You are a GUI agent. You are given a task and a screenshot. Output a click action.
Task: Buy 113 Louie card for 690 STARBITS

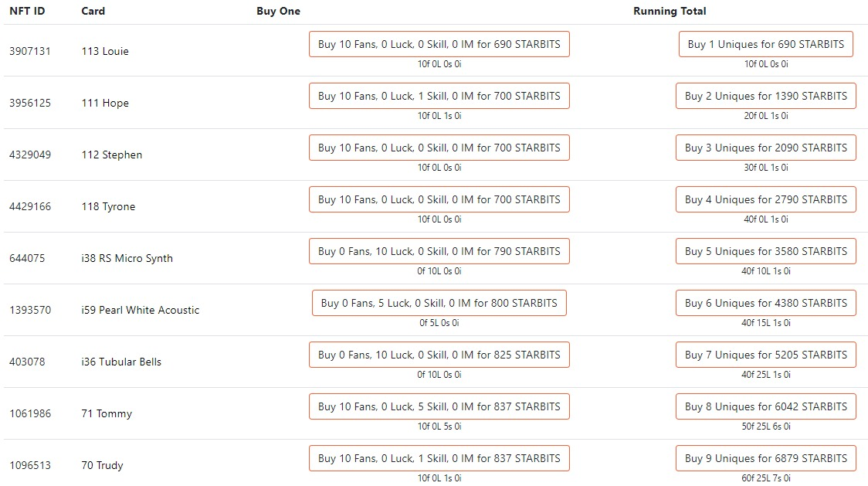439,44
